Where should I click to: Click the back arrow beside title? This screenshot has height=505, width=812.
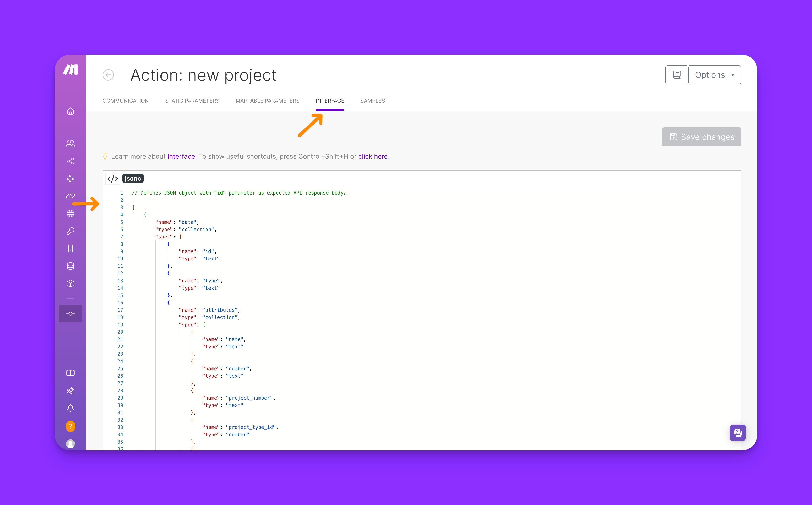pyautogui.click(x=108, y=75)
